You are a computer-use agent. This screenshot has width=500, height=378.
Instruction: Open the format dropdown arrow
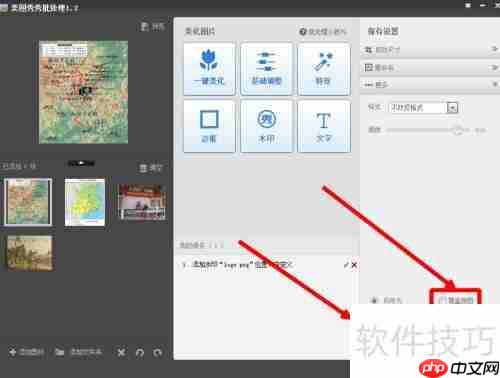coord(452,108)
